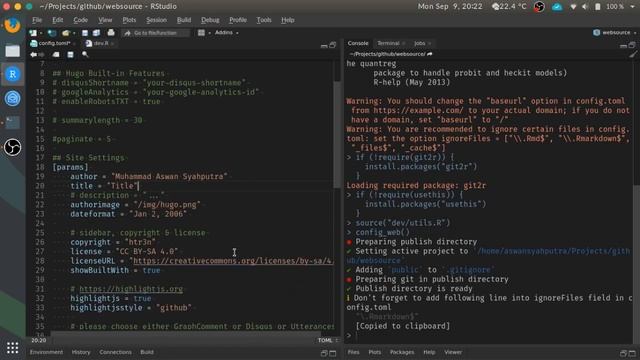This screenshot has width=640, height=360.
Task: Open the creativecommons.org license URL
Action: coord(233,261)
